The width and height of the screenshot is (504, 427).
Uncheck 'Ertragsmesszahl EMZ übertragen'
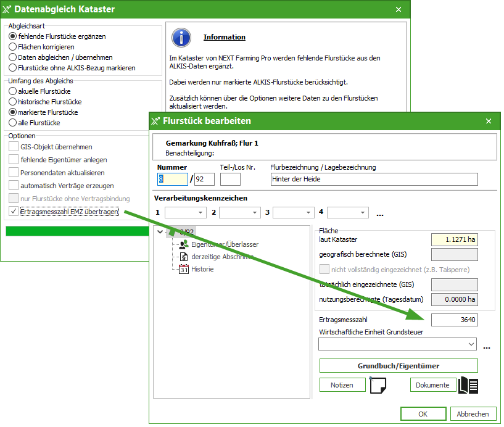[14, 212]
